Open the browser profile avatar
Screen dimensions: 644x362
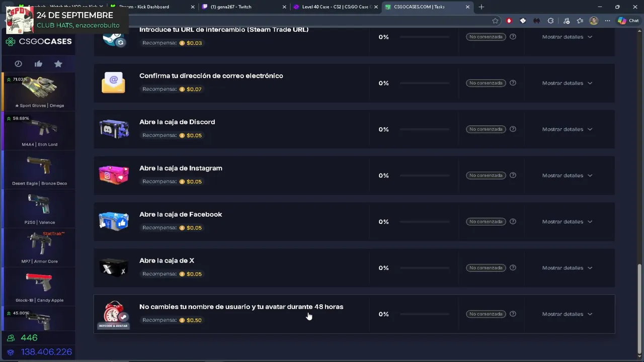click(594, 21)
